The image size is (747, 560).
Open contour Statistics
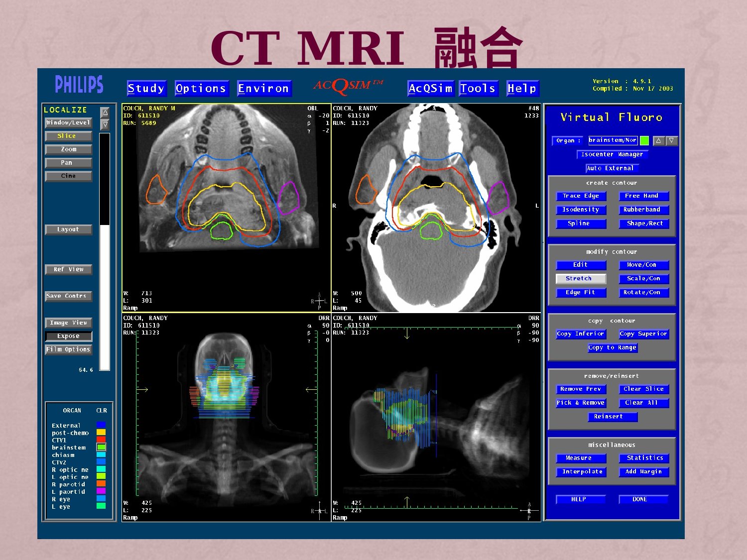tap(644, 458)
